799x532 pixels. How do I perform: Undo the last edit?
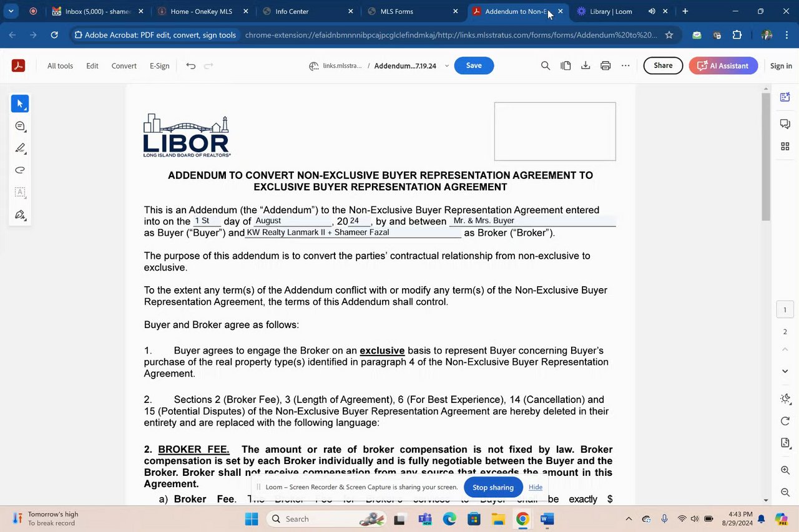tap(191, 65)
